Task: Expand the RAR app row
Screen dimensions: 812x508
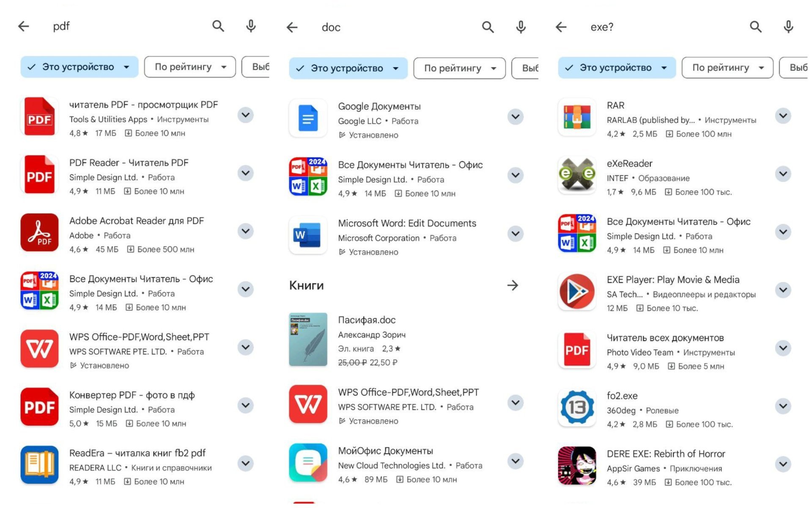Action: (x=783, y=116)
